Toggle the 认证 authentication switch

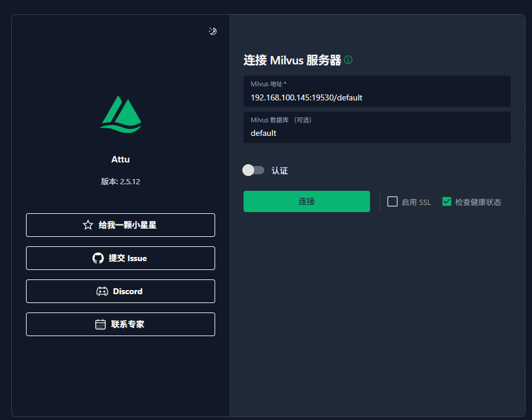(x=253, y=170)
